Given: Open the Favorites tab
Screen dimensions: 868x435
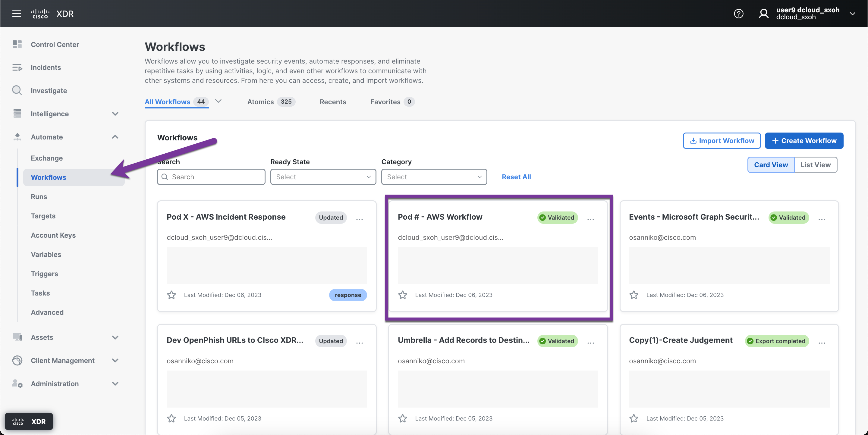Looking at the screenshot, I should coord(385,102).
